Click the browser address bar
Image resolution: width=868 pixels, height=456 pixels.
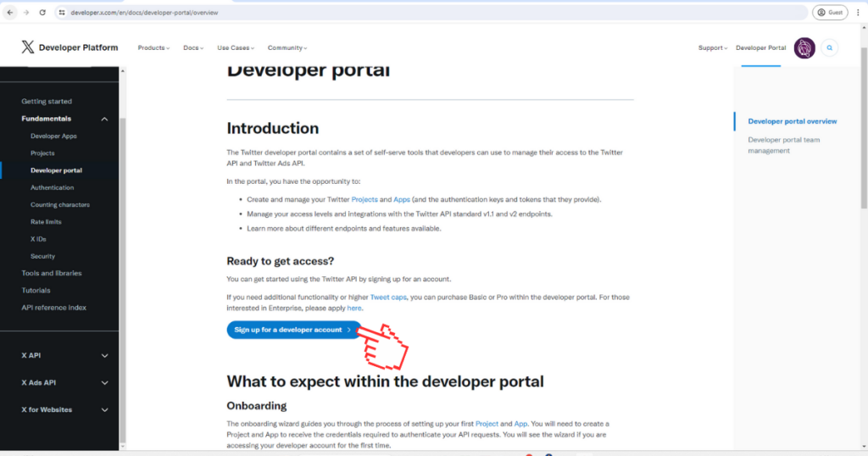(424, 13)
